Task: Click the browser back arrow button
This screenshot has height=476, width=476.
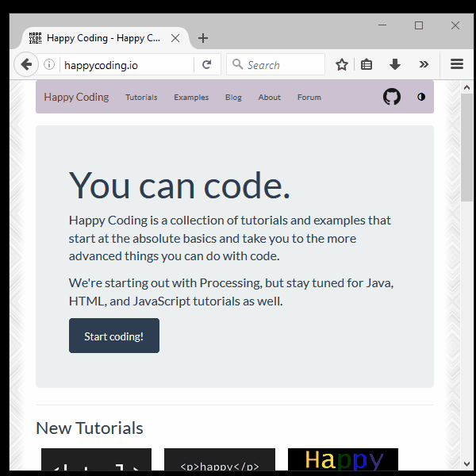Action: click(25, 65)
